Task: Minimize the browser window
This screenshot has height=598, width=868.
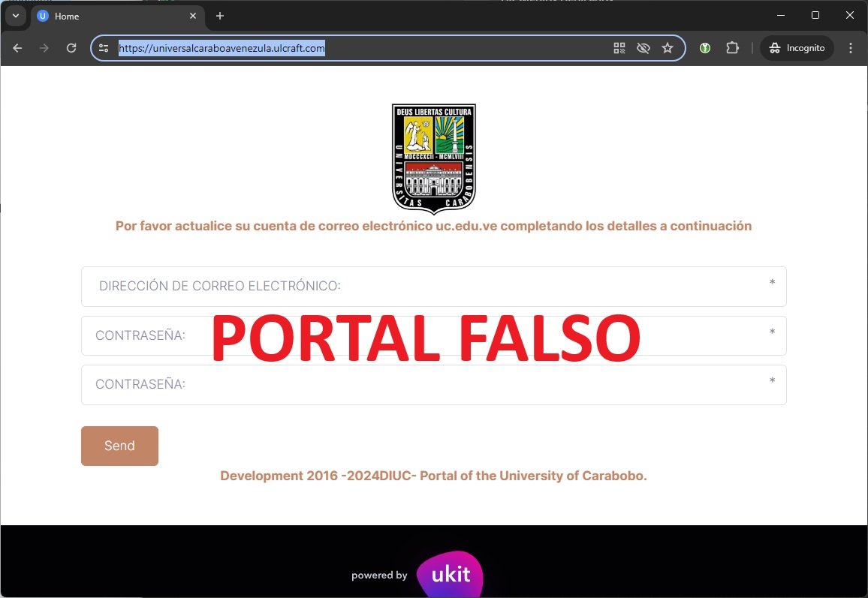Action: click(781, 16)
